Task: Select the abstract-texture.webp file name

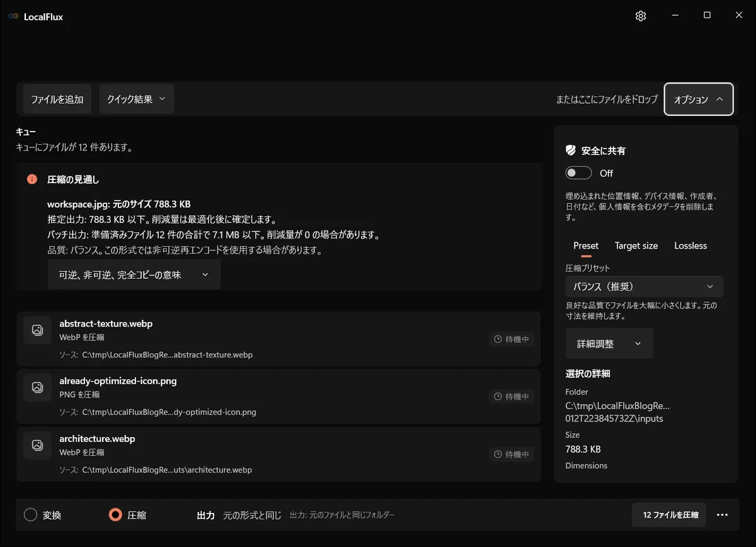Action: click(106, 324)
